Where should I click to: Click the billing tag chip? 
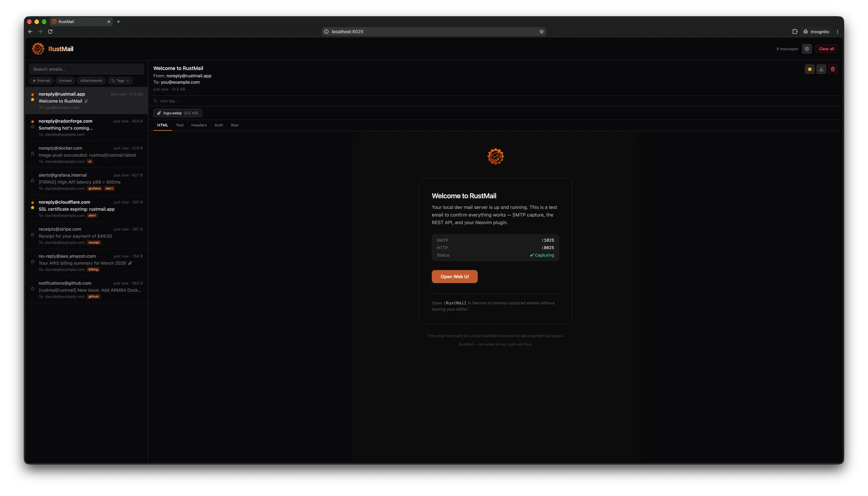pyautogui.click(x=93, y=269)
